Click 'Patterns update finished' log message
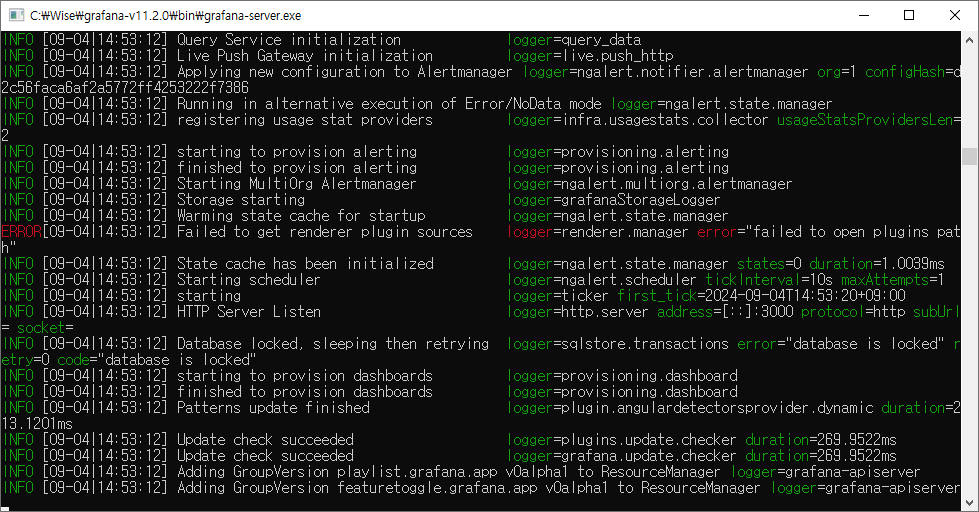Viewport: 979px width, 512px height. [273, 408]
